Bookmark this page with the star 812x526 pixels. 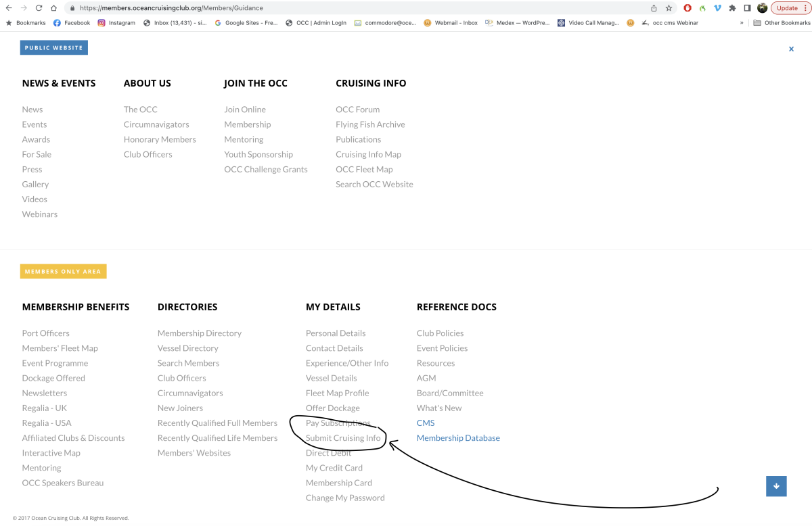pos(669,8)
